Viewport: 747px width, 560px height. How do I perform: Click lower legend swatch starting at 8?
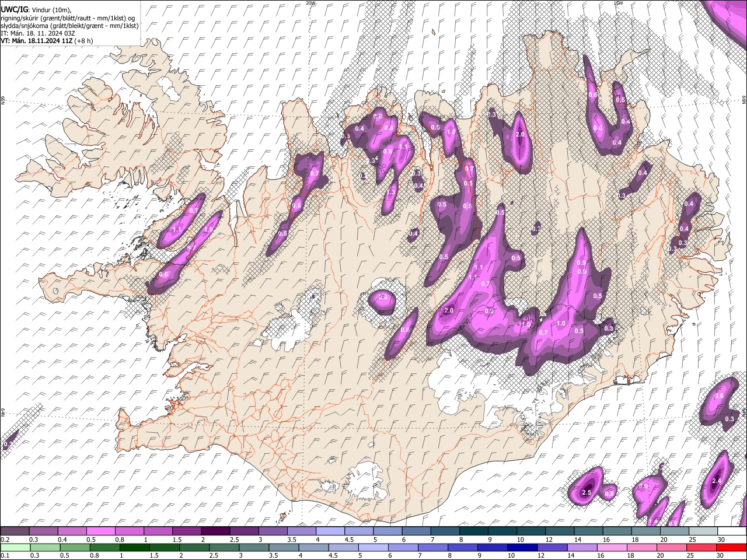462,547
